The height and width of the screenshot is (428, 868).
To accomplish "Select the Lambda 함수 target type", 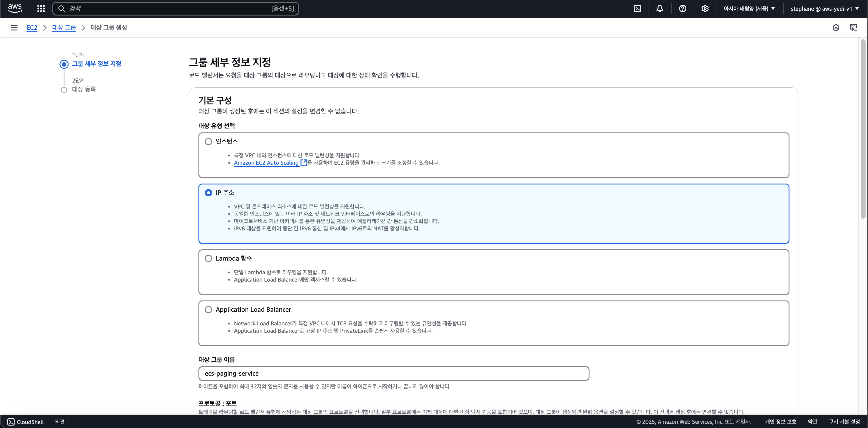I will point(208,258).
